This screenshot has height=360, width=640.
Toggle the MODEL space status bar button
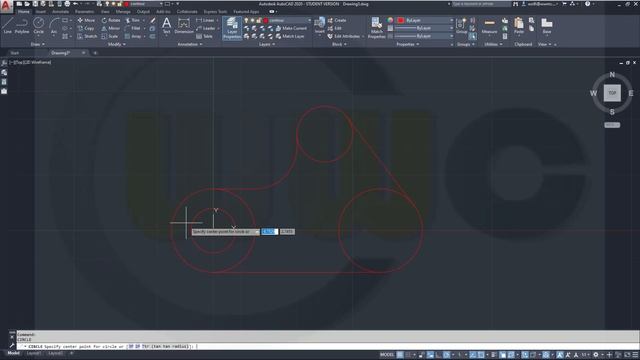(x=387, y=355)
